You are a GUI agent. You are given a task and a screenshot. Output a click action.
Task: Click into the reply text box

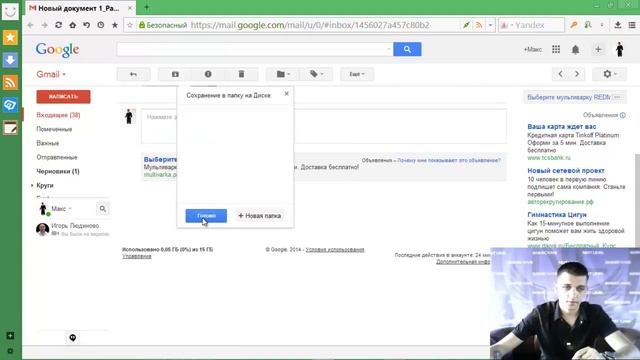click(324, 126)
